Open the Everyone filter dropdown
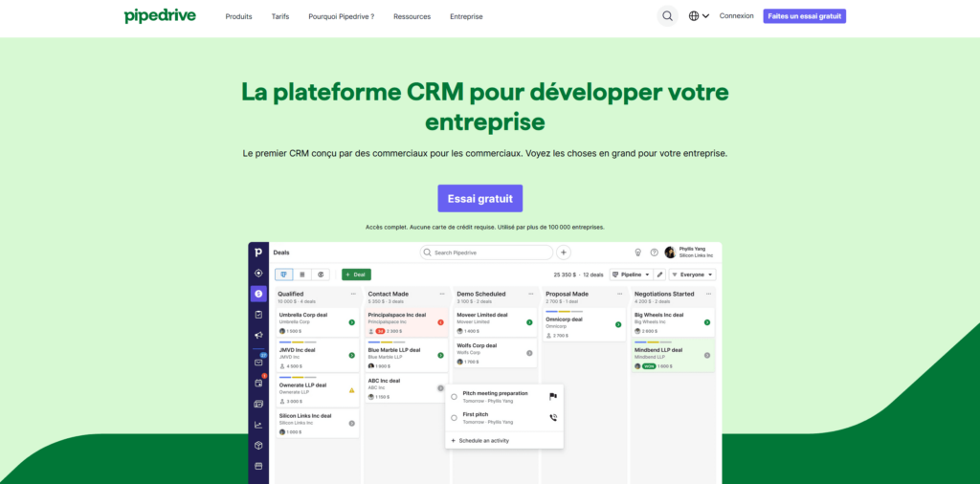 tap(693, 275)
